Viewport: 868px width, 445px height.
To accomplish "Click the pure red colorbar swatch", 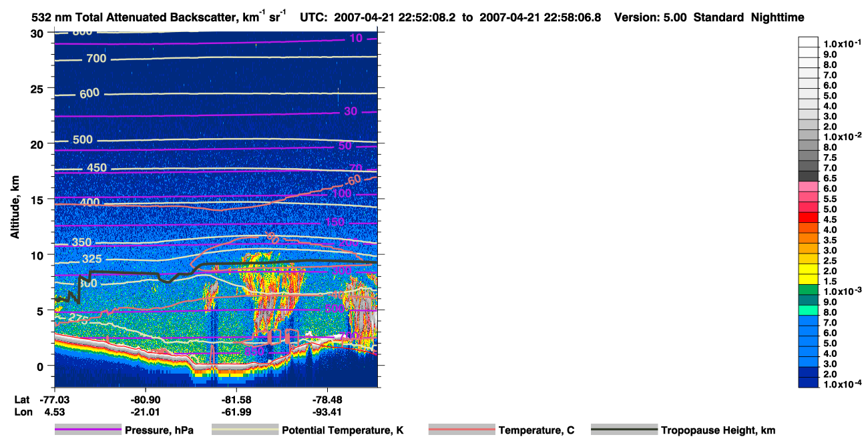I will coord(809,217).
